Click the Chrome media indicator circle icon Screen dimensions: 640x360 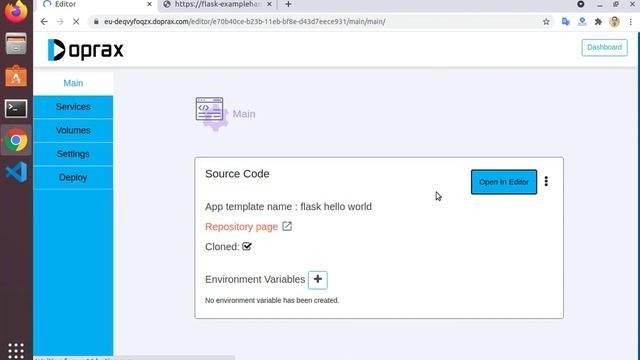[x=580, y=4]
